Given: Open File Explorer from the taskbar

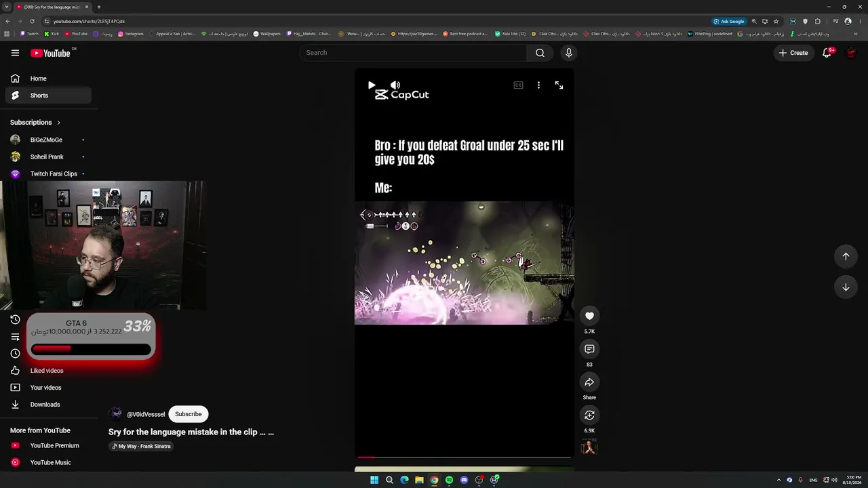Looking at the screenshot, I should (419, 480).
